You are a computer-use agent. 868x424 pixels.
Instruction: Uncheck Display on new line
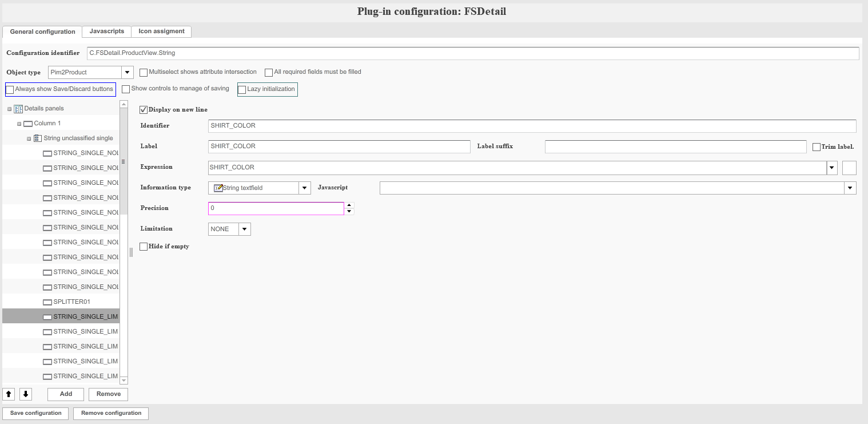pyautogui.click(x=144, y=109)
